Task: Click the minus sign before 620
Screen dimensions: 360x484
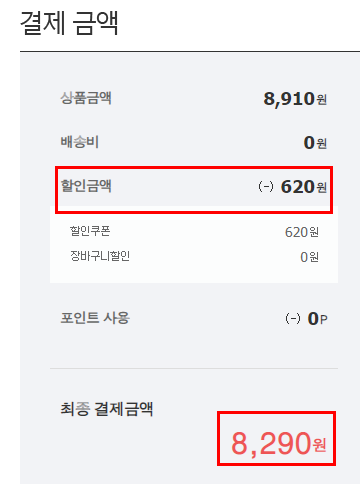Action: pyautogui.click(x=266, y=186)
